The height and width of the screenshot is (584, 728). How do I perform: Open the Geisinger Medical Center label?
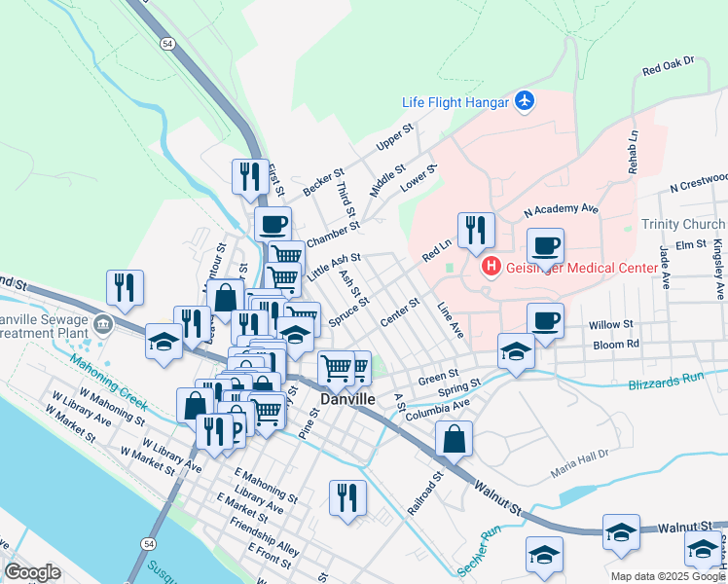[x=582, y=268]
